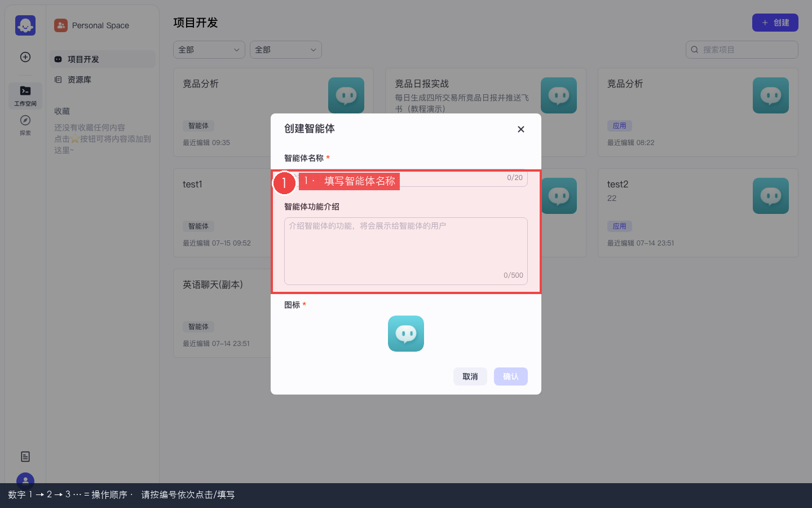The width and height of the screenshot is (812, 508).
Task: Click the agent icon thumbnail in dialog
Action: coord(406,334)
